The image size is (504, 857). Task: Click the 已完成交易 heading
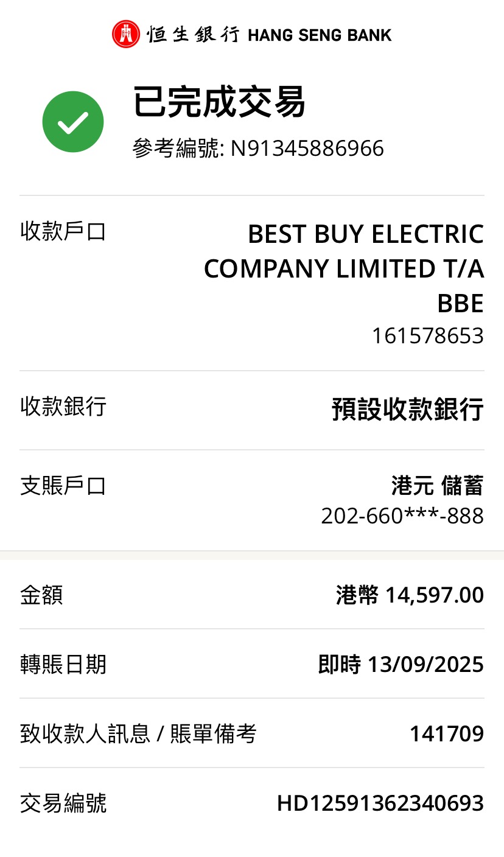coord(219,102)
